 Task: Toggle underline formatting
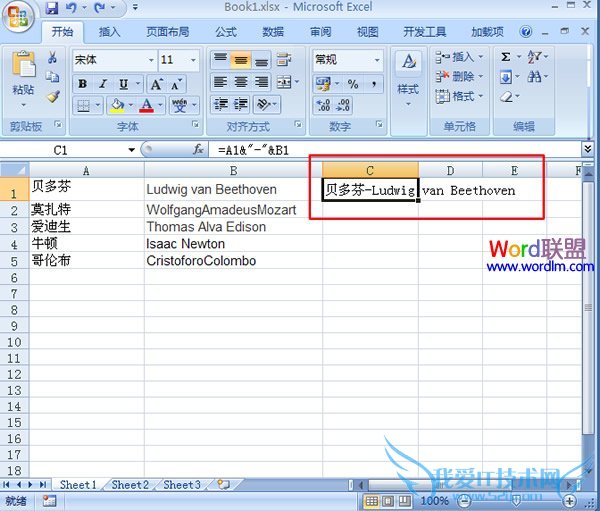coord(123,84)
